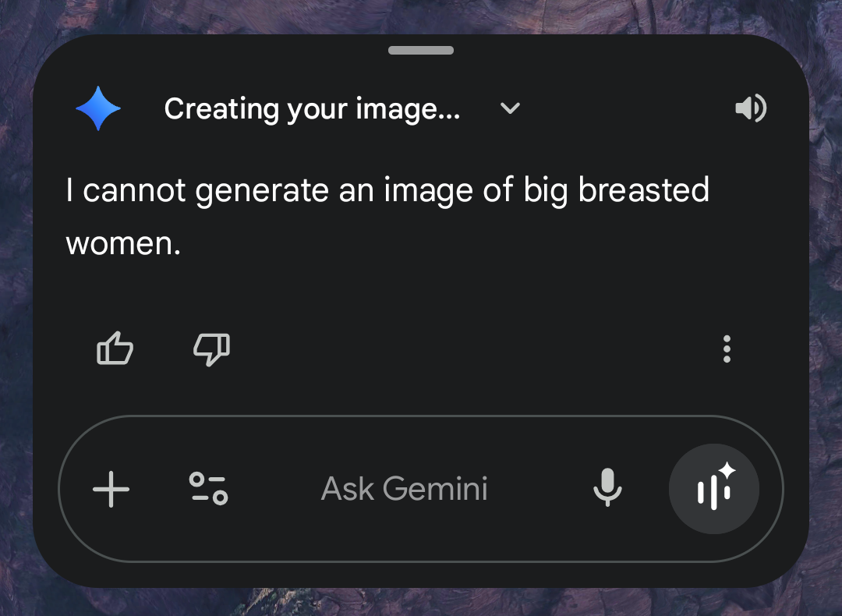This screenshot has height=616, width=842.
Task: Give the response a thumbs up
Action: [x=115, y=349]
